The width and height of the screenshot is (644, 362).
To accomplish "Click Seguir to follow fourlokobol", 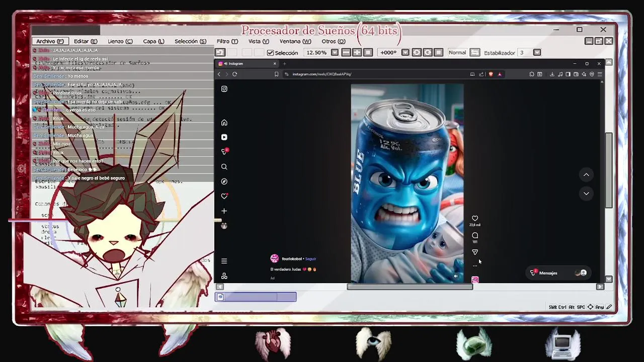I will [x=310, y=259].
